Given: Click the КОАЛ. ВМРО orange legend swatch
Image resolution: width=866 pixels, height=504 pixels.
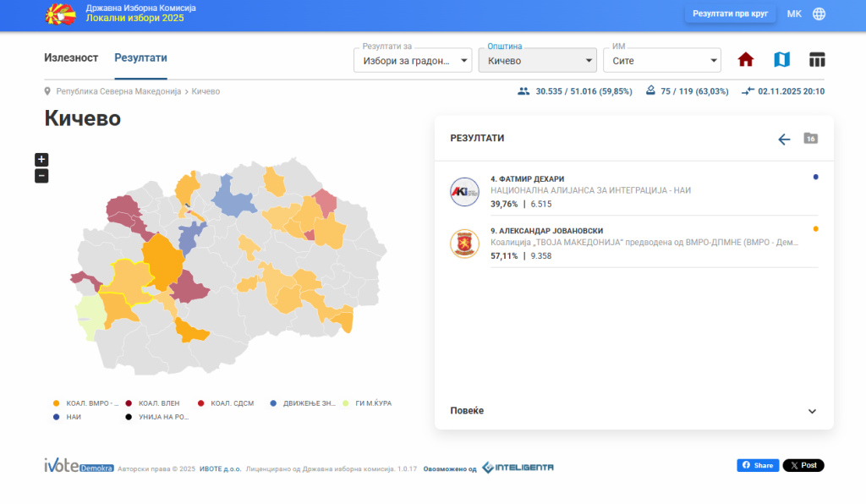Looking at the screenshot, I should coord(56,403).
